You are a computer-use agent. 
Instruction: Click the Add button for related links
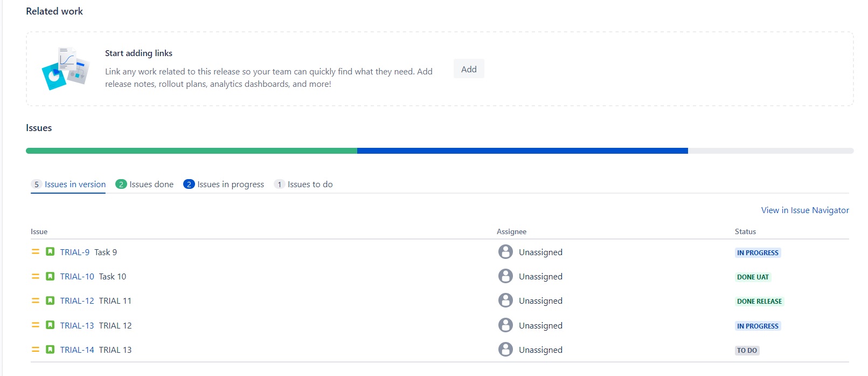point(469,69)
